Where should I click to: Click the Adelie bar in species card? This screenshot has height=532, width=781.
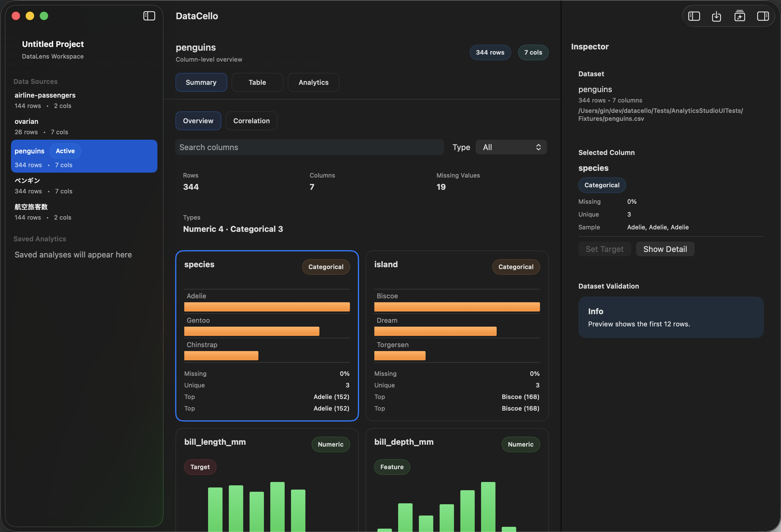(x=267, y=307)
